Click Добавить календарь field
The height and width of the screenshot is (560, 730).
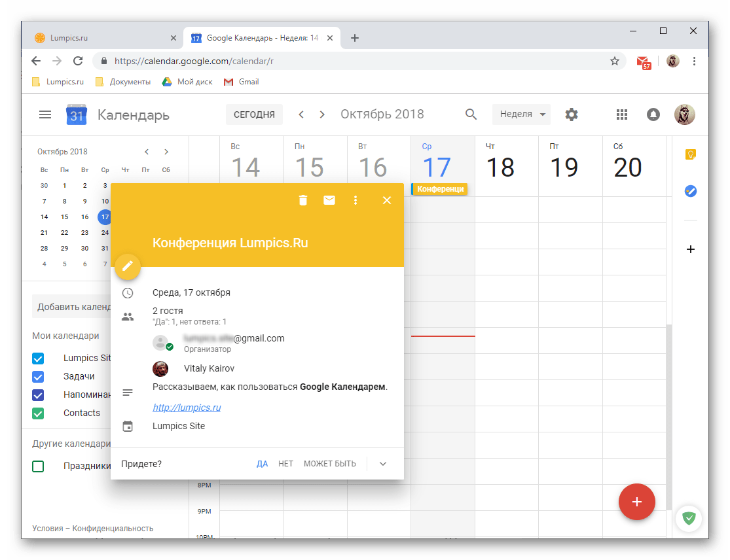click(71, 307)
